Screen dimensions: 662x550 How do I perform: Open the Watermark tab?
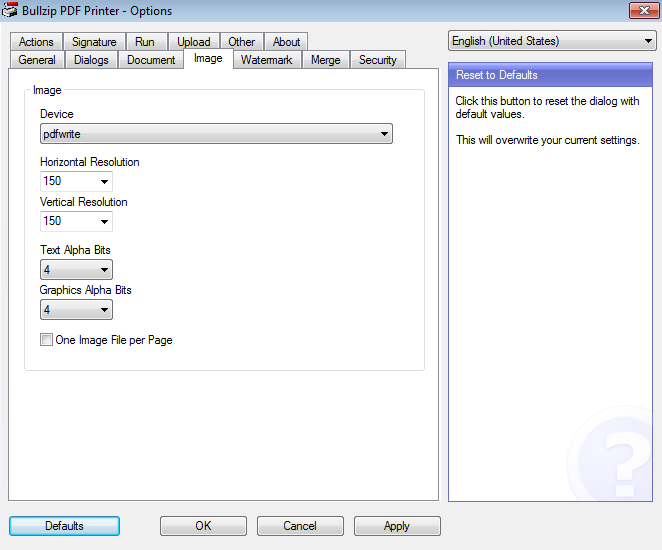pos(266,60)
